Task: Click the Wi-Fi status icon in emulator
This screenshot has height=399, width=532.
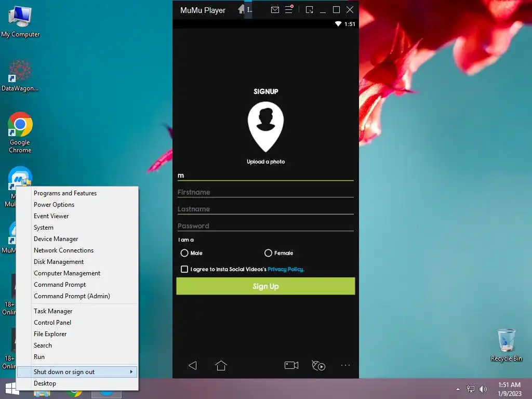Action: (x=338, y=24)
